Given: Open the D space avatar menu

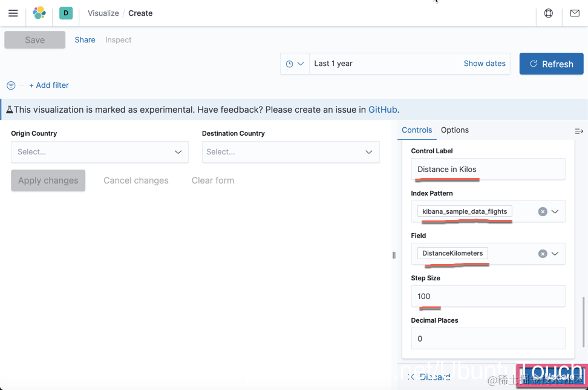Looking at the screenshot, I should coord(66,13).
